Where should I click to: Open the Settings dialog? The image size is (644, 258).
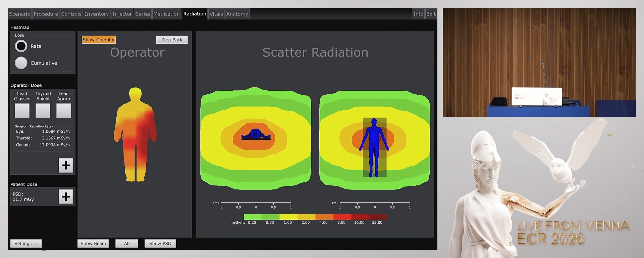point(26,244)
